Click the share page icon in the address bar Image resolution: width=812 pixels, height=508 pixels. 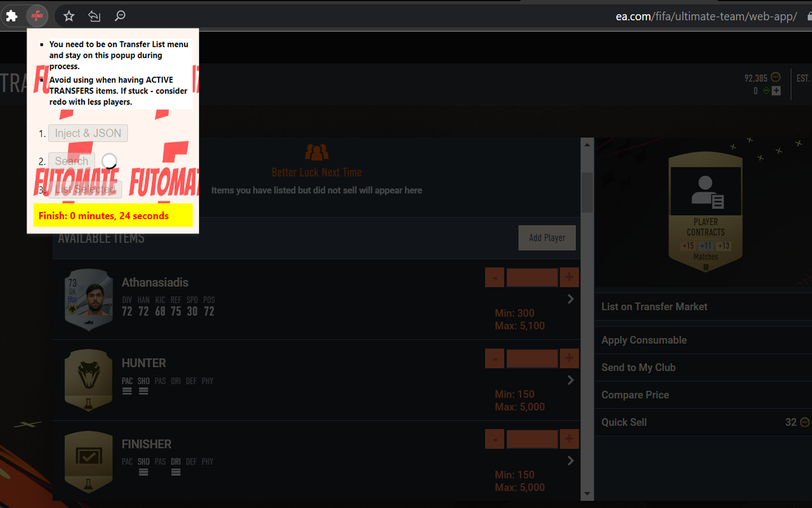point(95,16)
